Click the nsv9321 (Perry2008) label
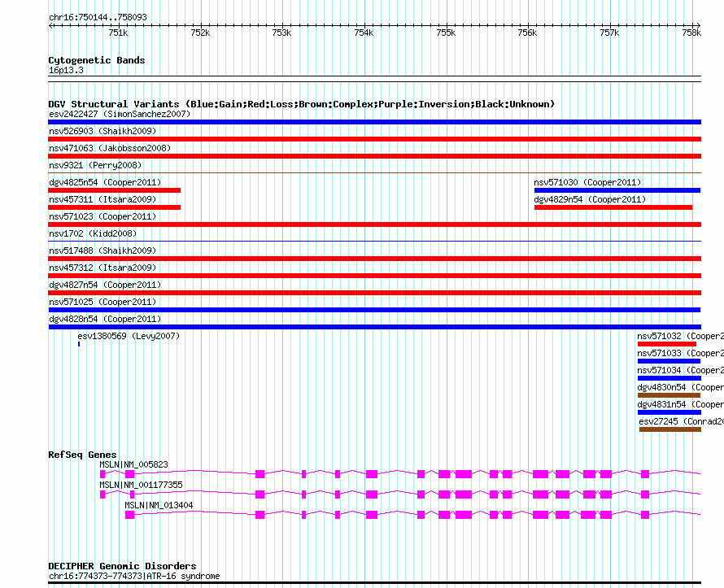Image resolution: width=724 pixels, height=588 pixels. 95,165
